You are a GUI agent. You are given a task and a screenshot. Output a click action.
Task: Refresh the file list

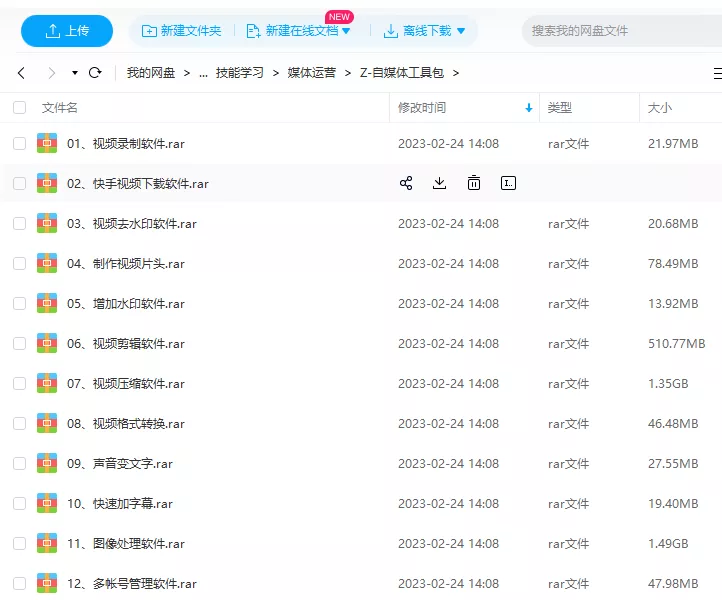(96, 73)
